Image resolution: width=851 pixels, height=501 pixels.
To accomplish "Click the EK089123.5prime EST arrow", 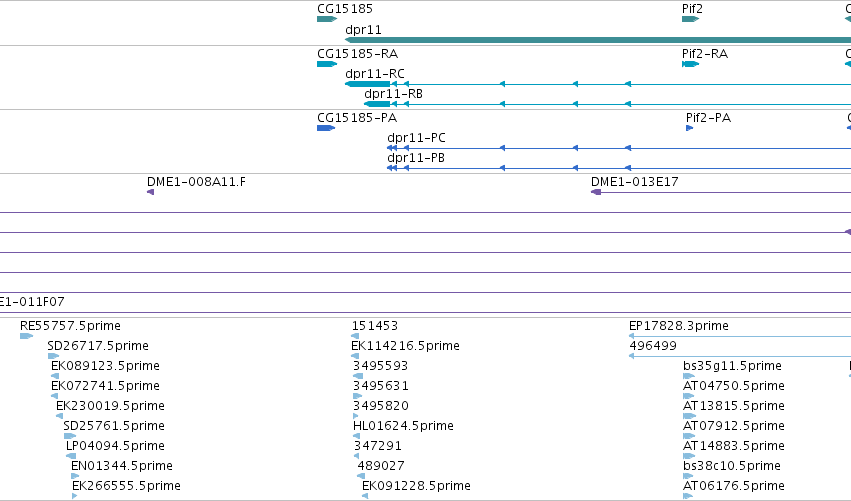I will [55, 376].
